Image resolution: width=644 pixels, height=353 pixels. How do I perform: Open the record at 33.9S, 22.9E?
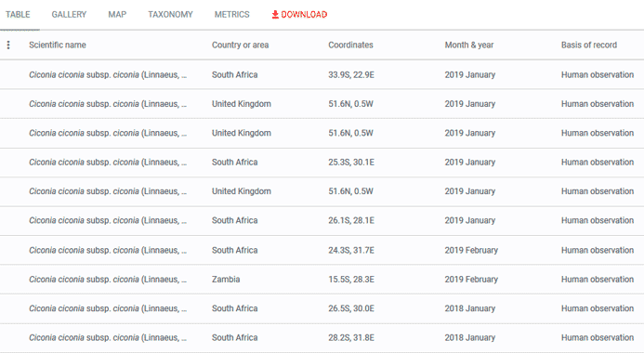322,74
